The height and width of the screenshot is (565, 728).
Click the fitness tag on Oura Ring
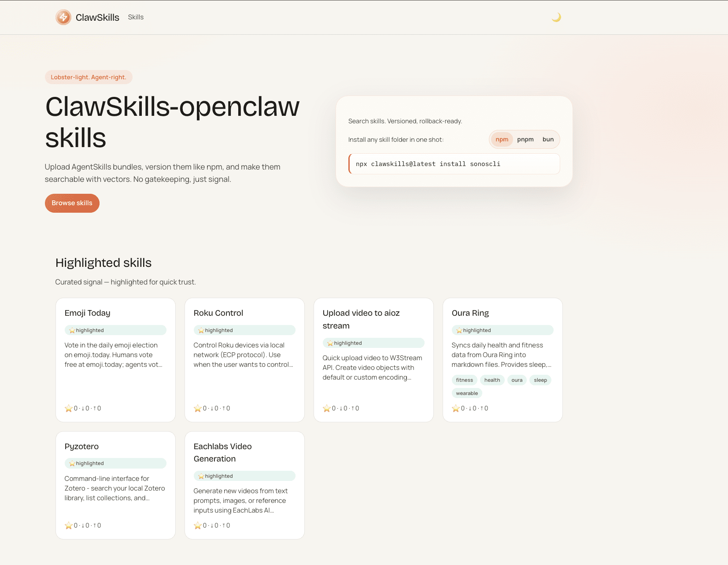pyautogui.click(x=464, y=380)
